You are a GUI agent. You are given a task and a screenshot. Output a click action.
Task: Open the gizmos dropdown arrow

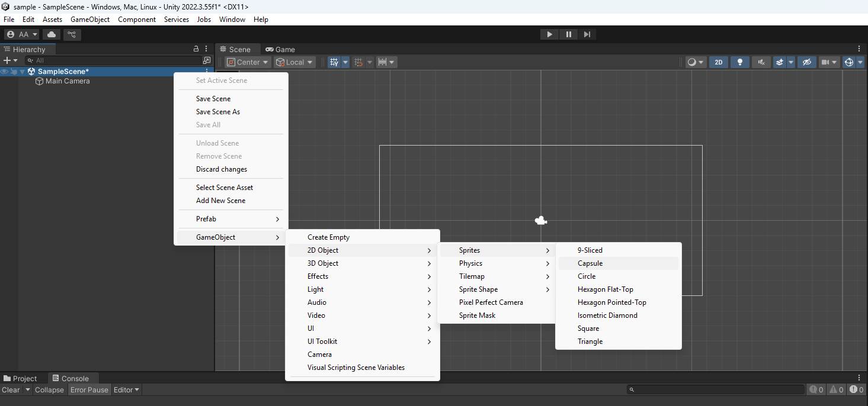pos(860,62)
